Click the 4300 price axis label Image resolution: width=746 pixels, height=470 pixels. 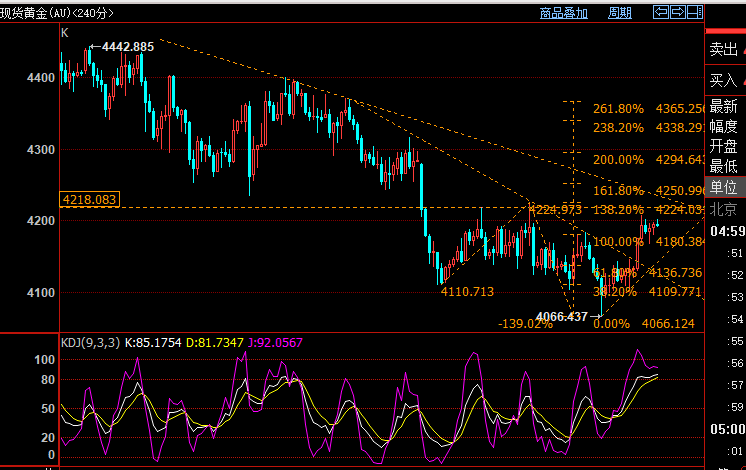(41, 150)
